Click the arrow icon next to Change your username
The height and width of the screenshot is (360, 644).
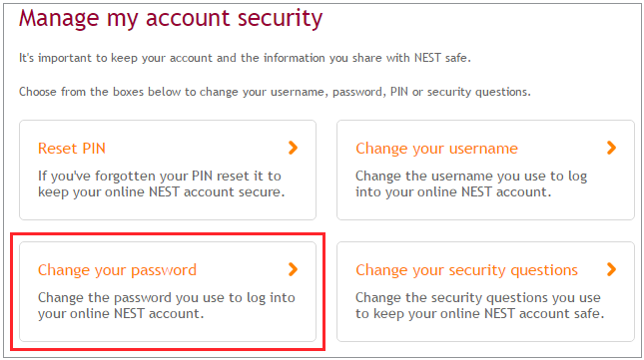(x=611, y=148)
